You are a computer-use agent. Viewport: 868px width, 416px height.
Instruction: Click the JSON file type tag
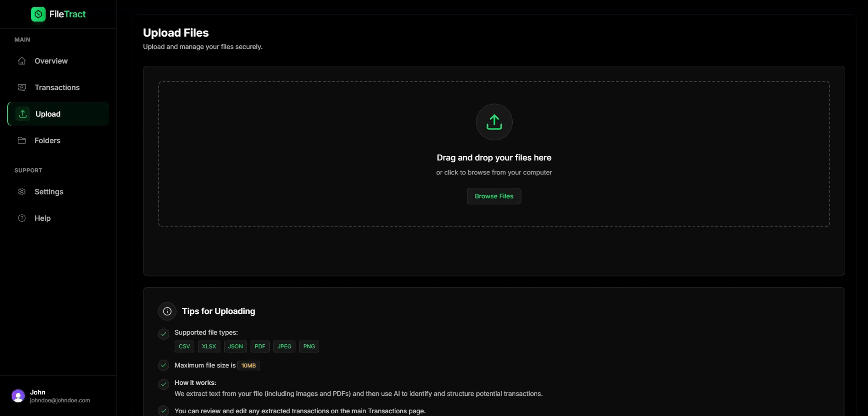point(236,347)
